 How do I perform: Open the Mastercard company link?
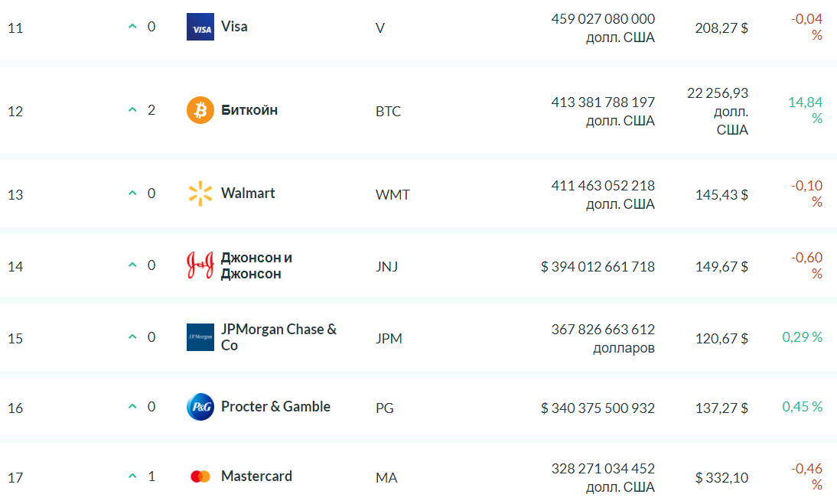click(257, 476)
